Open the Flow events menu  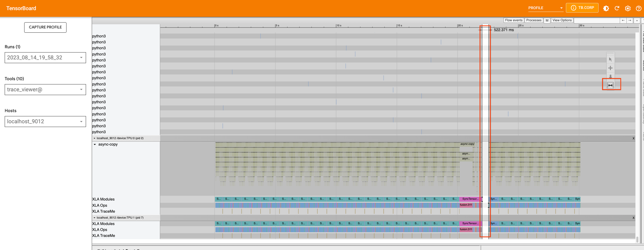tap(514, 20)
